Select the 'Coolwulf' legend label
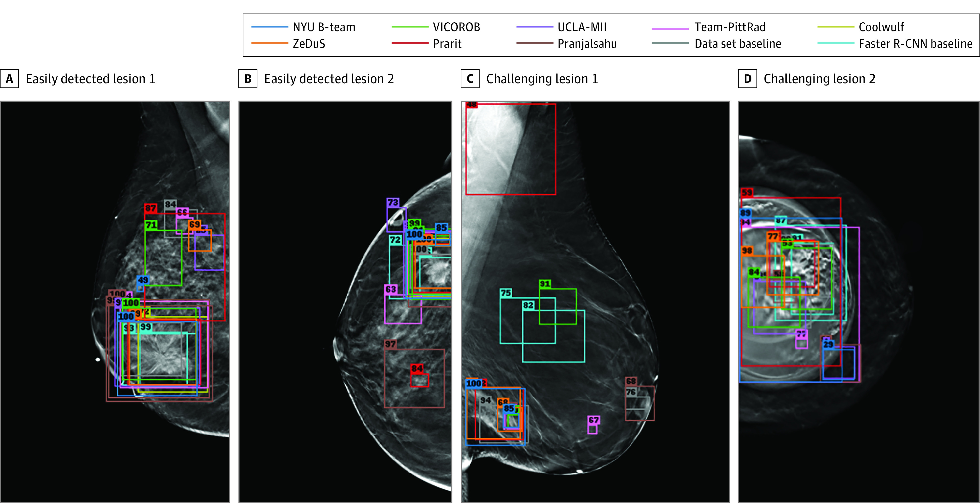This screenshot has width=980, height=503. tap(881, 27)
